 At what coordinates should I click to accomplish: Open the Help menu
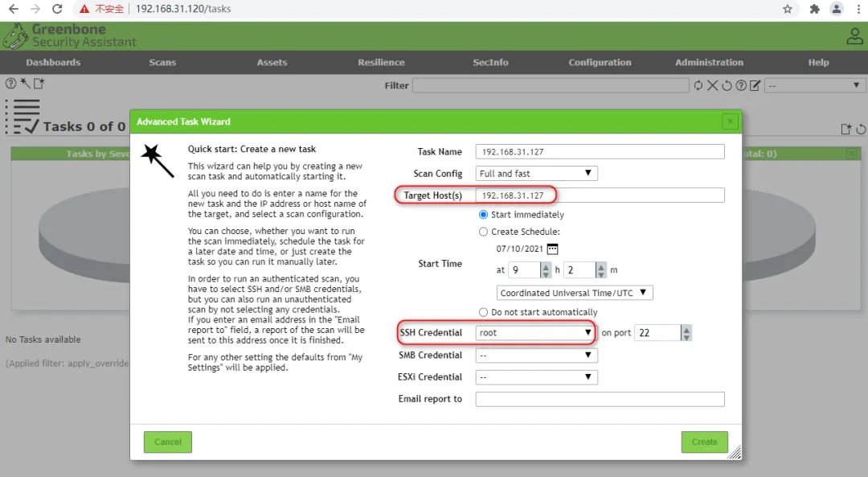click(818, 63)
